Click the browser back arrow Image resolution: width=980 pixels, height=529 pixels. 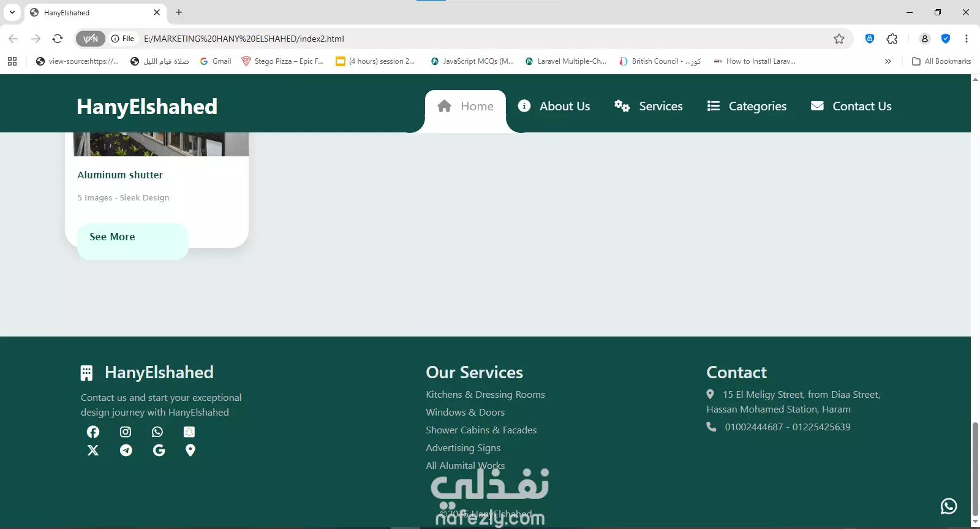point(13,39)
